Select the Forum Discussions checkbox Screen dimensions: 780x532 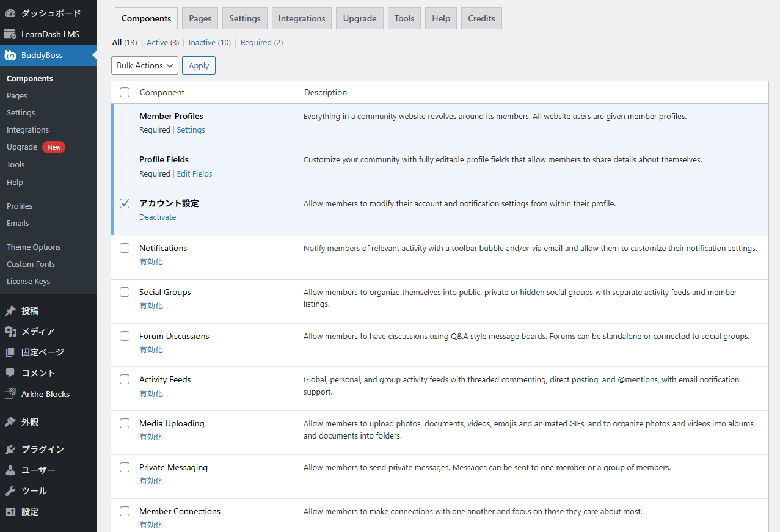(125, 336)
